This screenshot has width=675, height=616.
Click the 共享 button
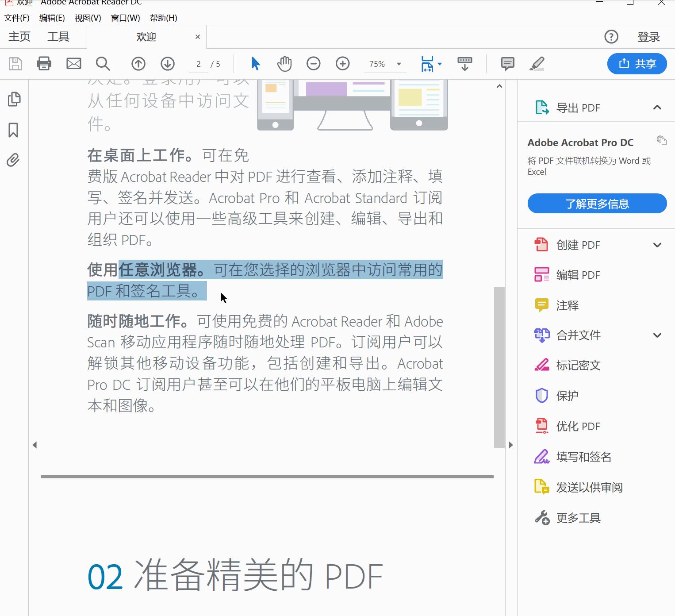click(637, 64)
